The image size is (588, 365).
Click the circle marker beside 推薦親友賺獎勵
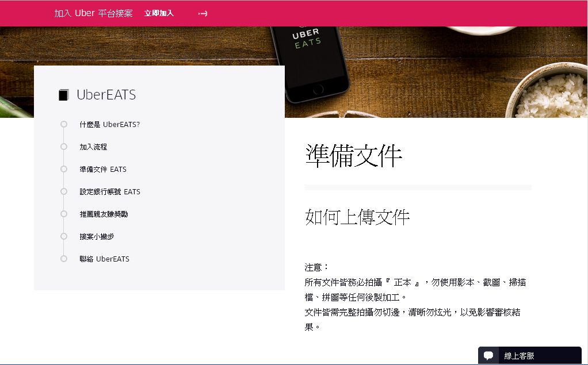click(x=64, y=214)
